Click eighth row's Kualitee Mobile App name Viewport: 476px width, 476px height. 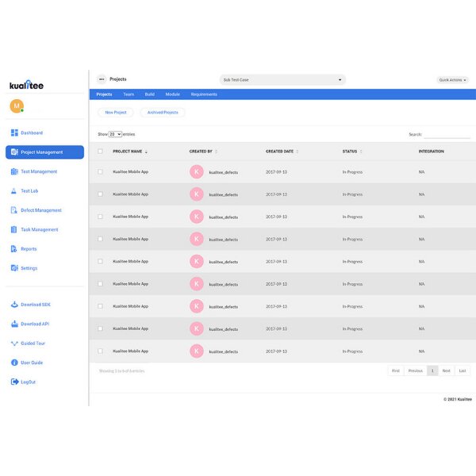[131, 328]
